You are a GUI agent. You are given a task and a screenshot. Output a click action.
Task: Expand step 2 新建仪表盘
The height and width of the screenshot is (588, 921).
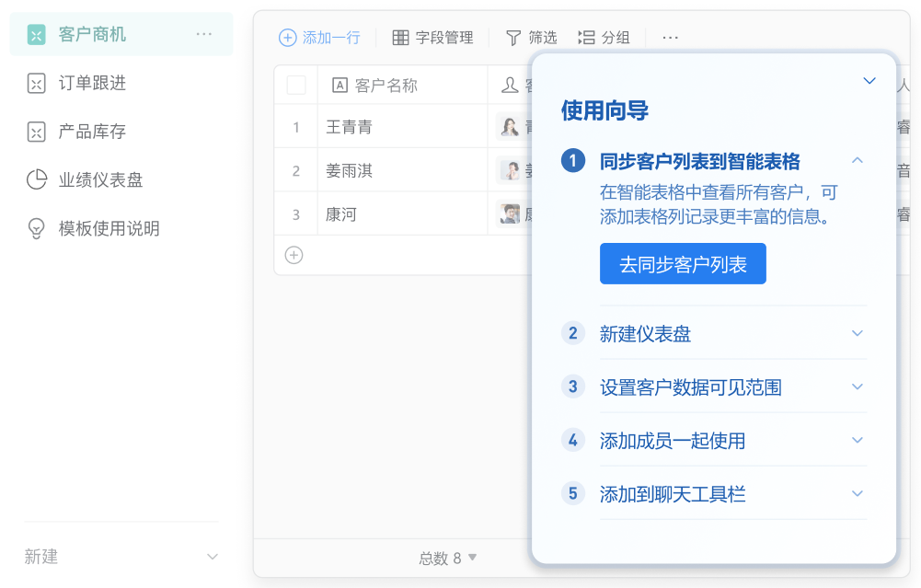tap(858, 333)
